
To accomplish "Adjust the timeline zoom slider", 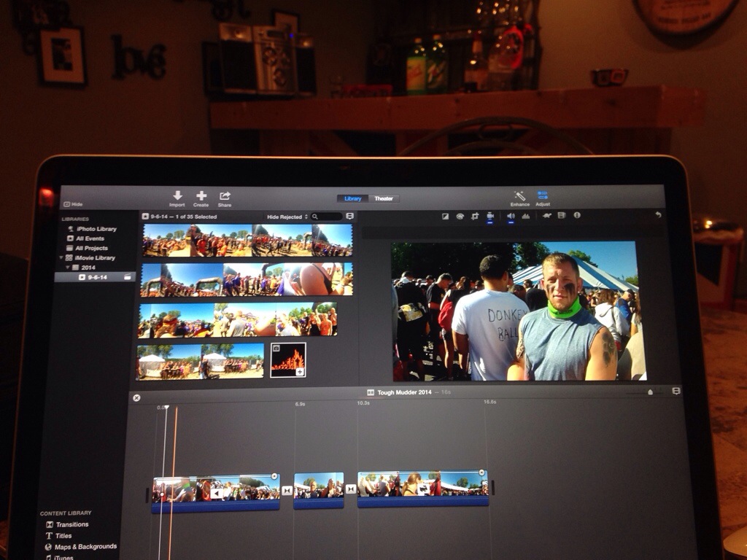I will click(650, 392).
